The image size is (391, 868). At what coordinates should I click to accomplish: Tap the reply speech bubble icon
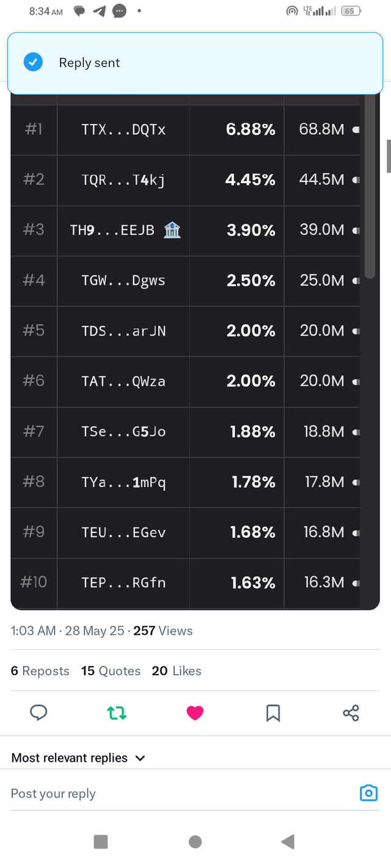point(38,712)
